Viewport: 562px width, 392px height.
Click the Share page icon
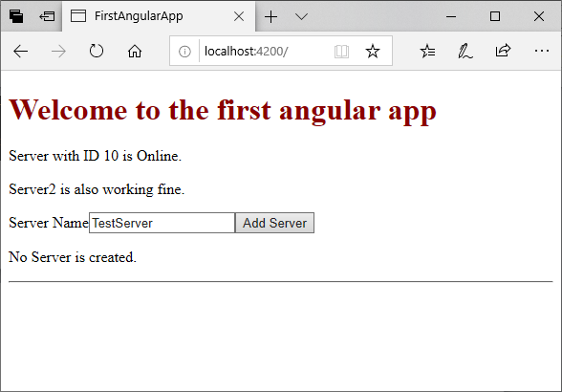(503, 51)
